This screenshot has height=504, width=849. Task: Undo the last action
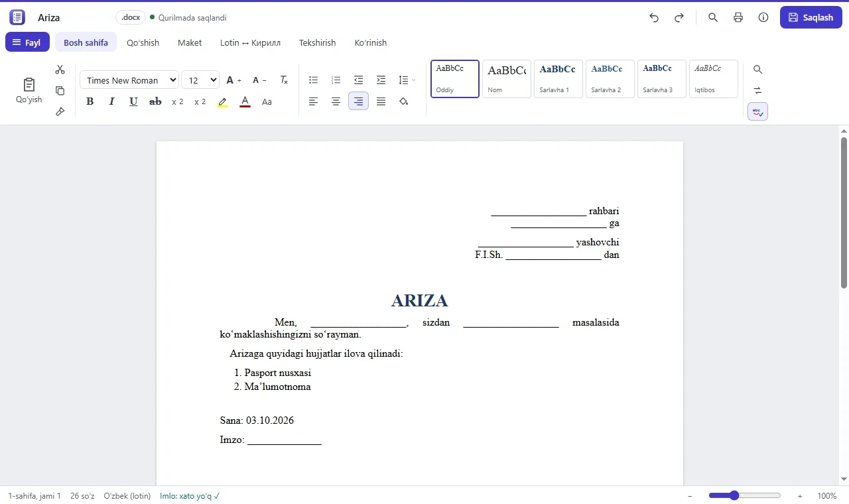[654, 18]
